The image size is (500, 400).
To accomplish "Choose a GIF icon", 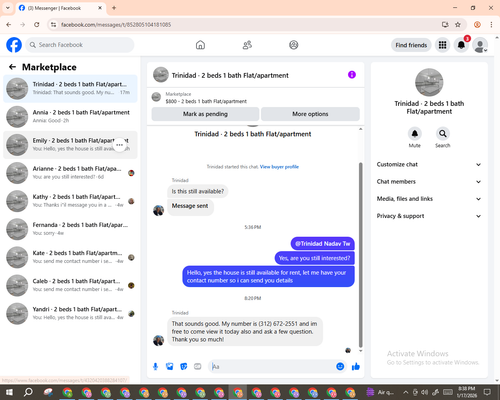I will pos(198,367).
